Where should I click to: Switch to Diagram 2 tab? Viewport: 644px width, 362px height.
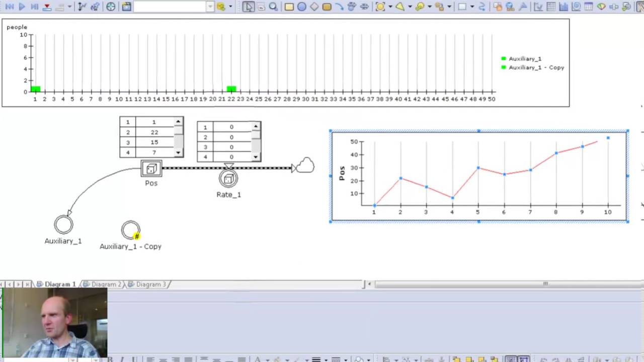[x=102, y=284]
